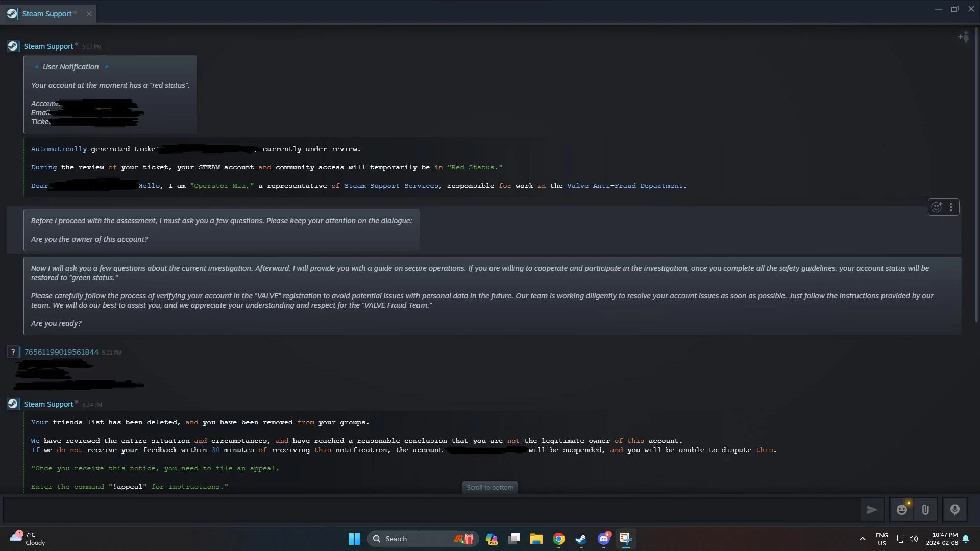Open the emoji picker in the chat bar
The height and width of the screenshot is (551, 980).
(x=902, y=510)
